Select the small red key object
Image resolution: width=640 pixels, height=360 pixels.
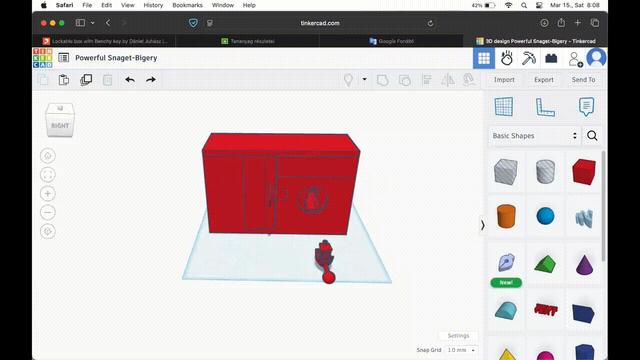point(325,262)
